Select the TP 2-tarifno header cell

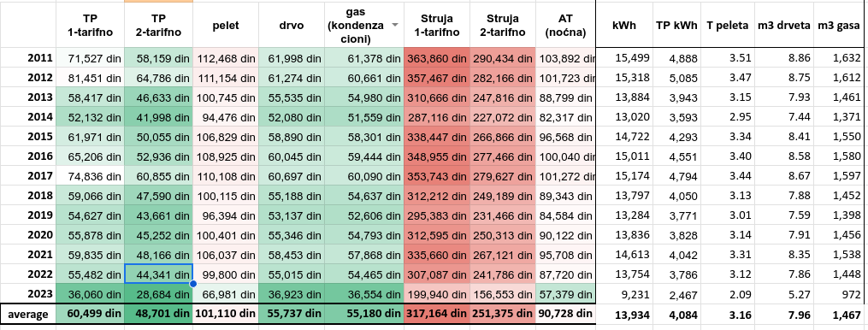click(159, 25)
